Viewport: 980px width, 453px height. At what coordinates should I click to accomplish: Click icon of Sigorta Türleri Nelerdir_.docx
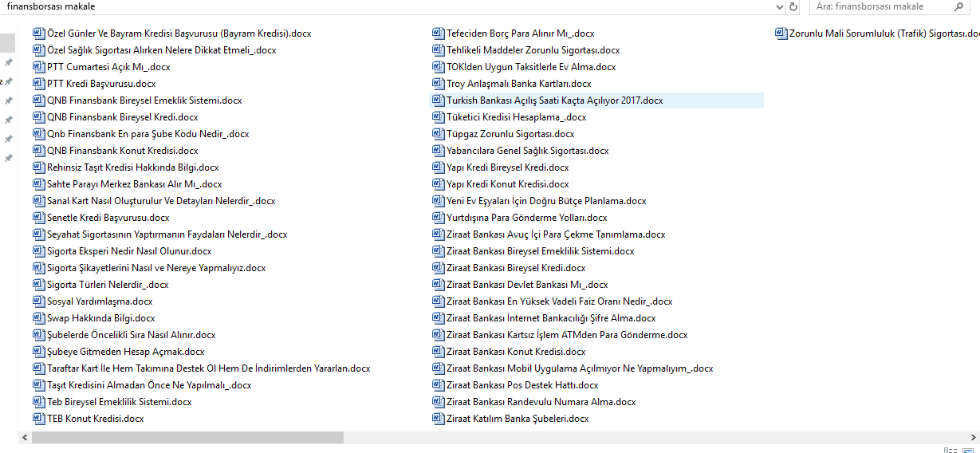pyautogui.click(x=39, y=285)
